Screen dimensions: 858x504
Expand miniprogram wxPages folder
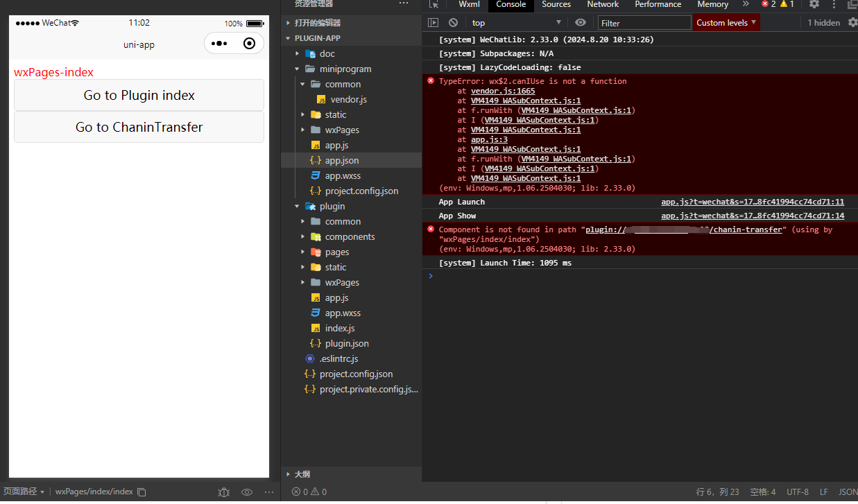coord(303,130)
